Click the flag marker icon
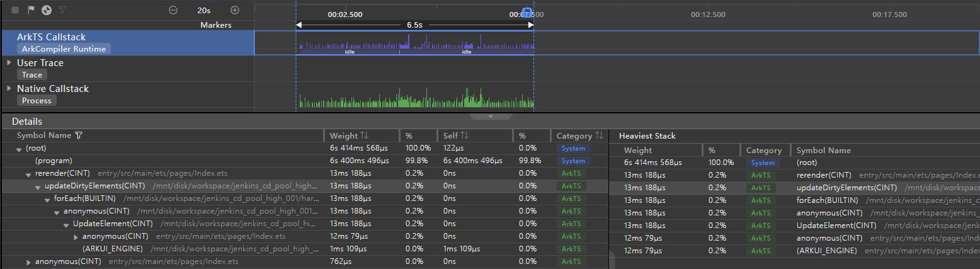The height and width of the screenshot is (269, 980). 31,10
